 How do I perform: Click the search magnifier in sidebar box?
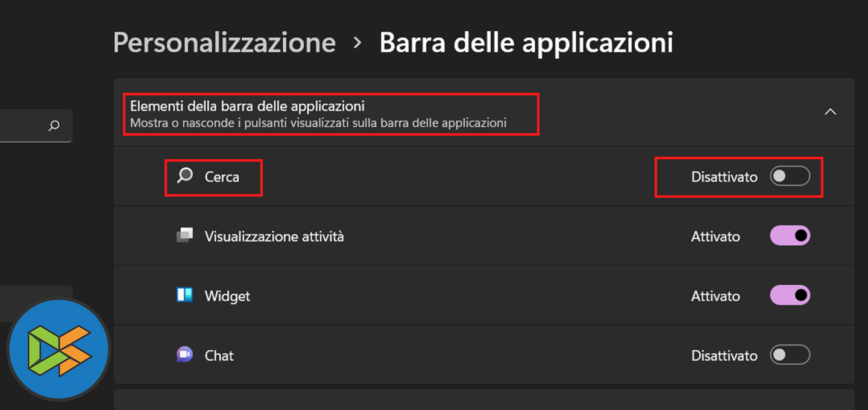(x=54, y=125)
